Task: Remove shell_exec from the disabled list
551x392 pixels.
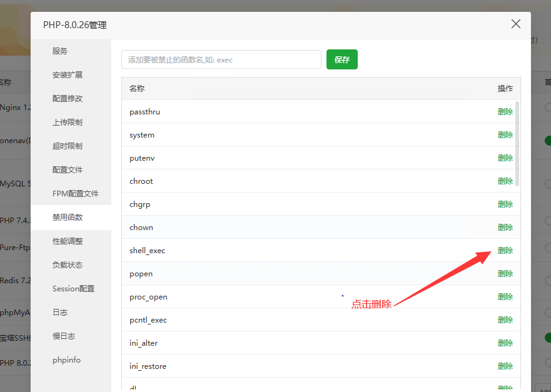Action: [505, 251]
